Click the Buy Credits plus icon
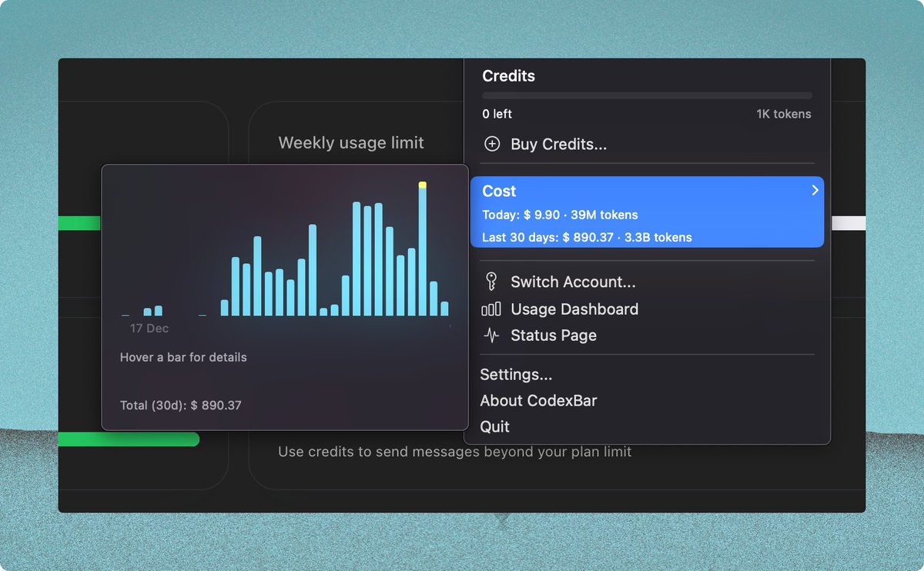 (x=491, y=144)
